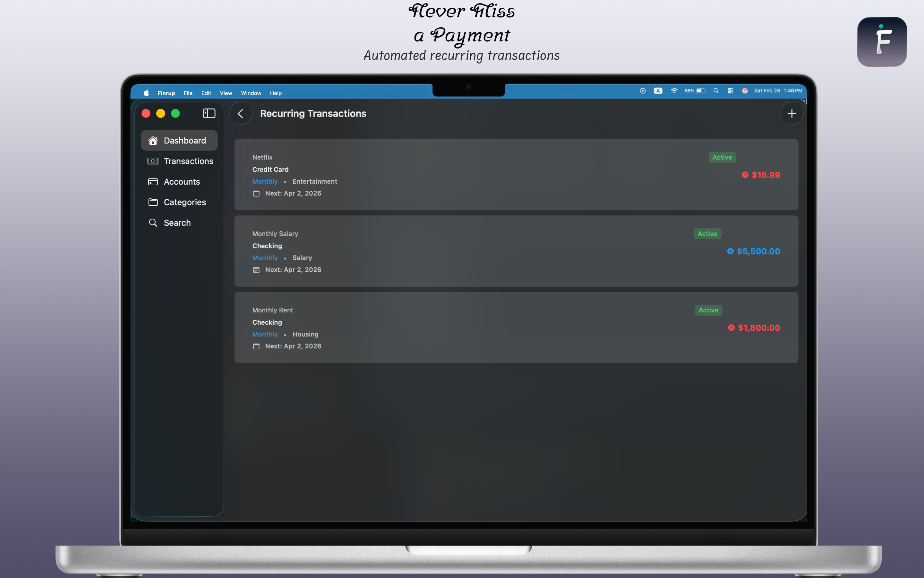Open the Window menu
The width and height of the screenshot is (924, 578).
pyautogui.click(x=251, y=93)
